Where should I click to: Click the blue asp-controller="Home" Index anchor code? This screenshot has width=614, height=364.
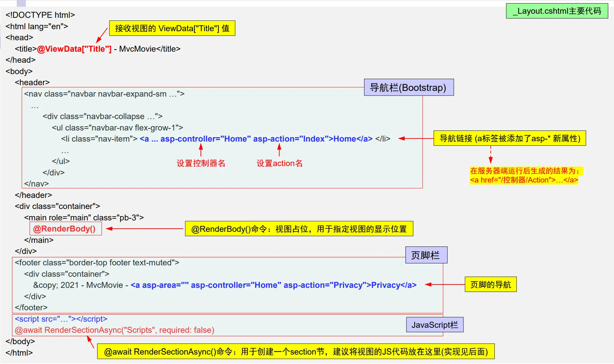point(256,139)
